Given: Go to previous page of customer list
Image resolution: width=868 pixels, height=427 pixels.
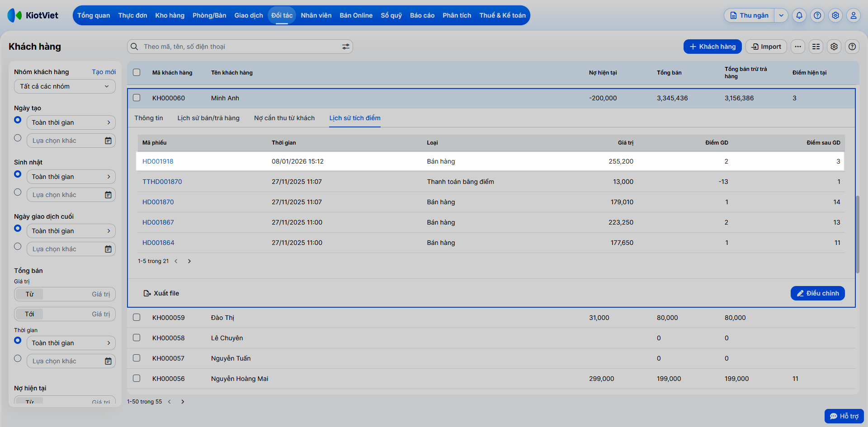Looking at the screenshot, I should tap(170, 402).
